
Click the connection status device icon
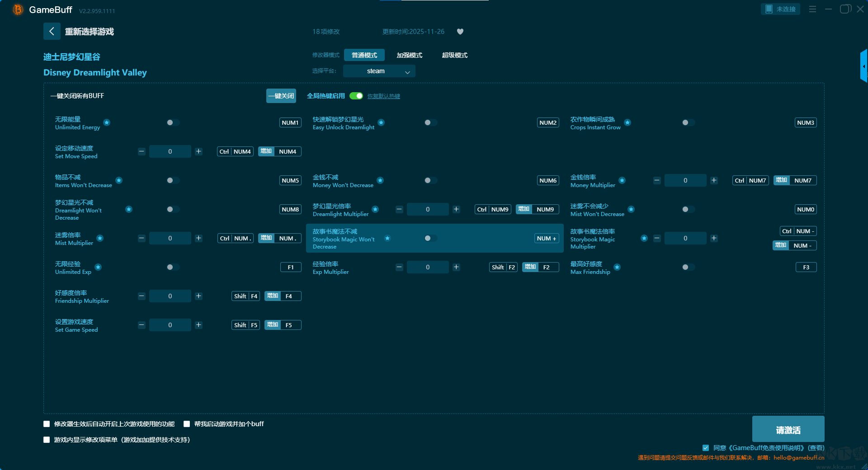[769, 9]
